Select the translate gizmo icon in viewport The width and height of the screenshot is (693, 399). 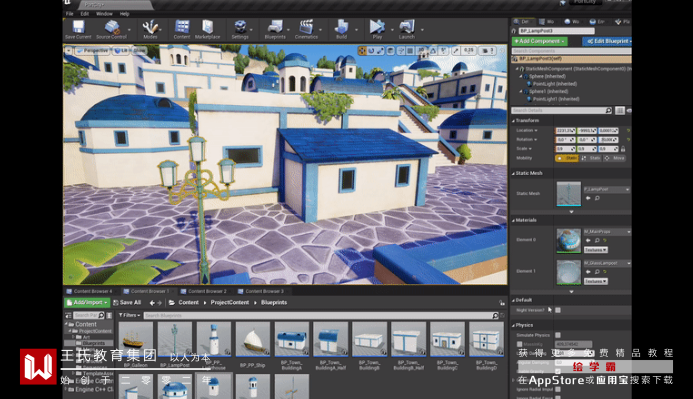coord(362,51)
